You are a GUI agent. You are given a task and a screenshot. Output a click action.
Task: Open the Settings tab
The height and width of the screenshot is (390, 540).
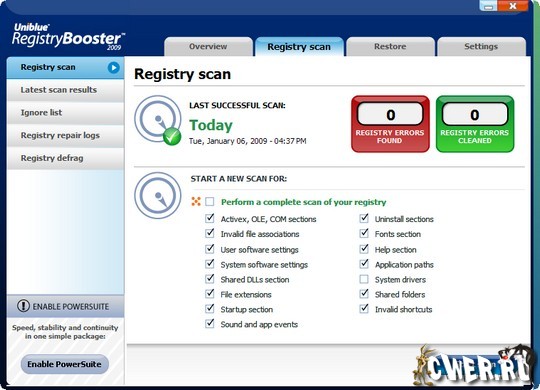(481, 47)
